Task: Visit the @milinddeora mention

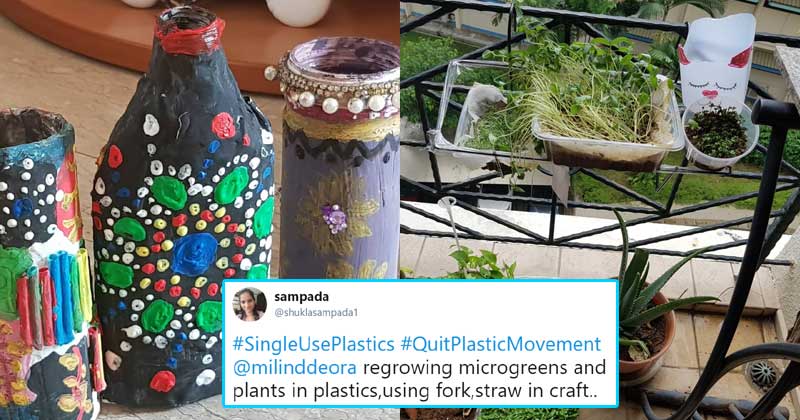Action: 295,367
